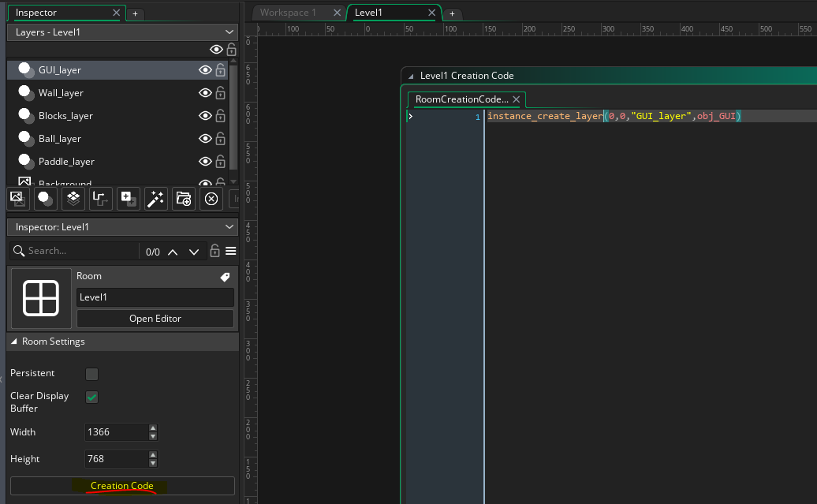Create new instance layer icon
Image resolution: width=817 pixels, height=504 pixels.
point(45,199)
